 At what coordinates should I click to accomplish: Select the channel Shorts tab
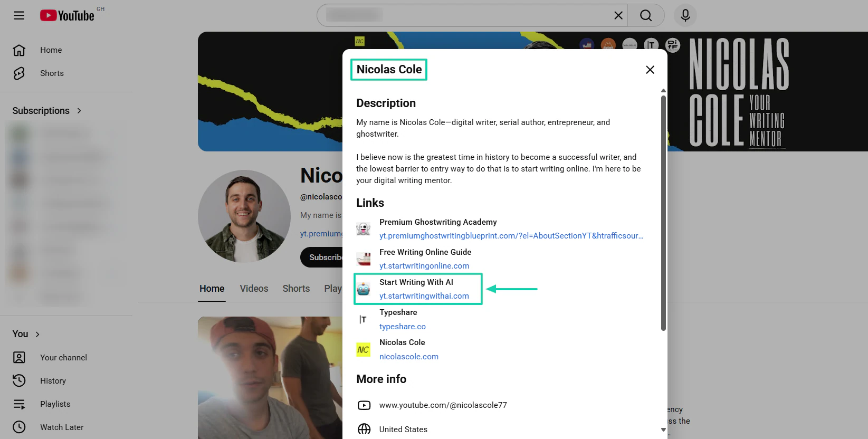click(296, 289)
